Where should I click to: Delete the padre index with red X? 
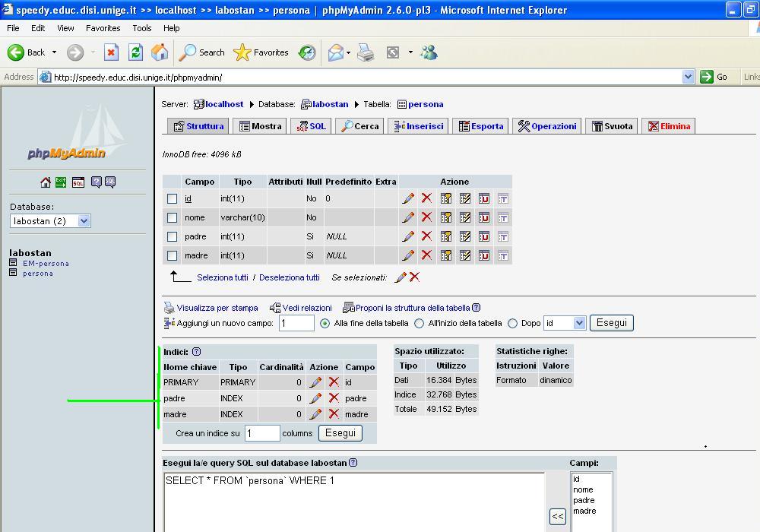point(334,398)
